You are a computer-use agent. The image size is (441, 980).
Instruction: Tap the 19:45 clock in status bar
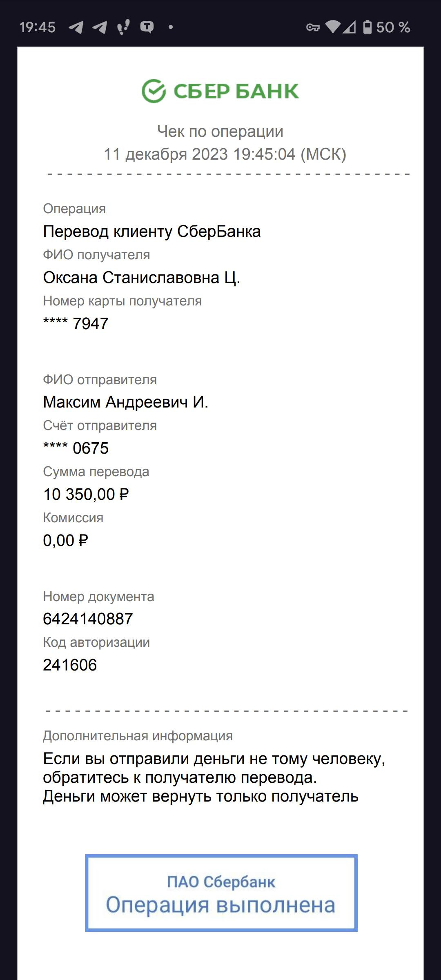tap(38, 27)
